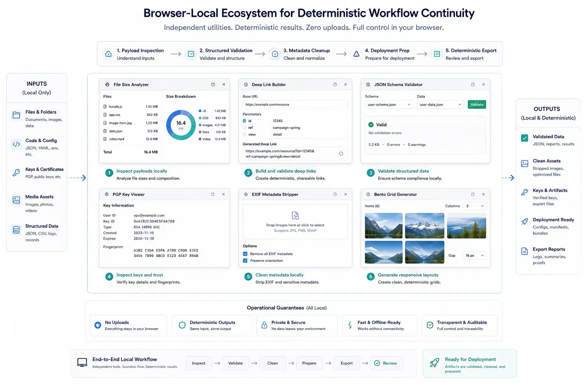
Task: Click the Build and validate deep links link
Action: point(286,171)
